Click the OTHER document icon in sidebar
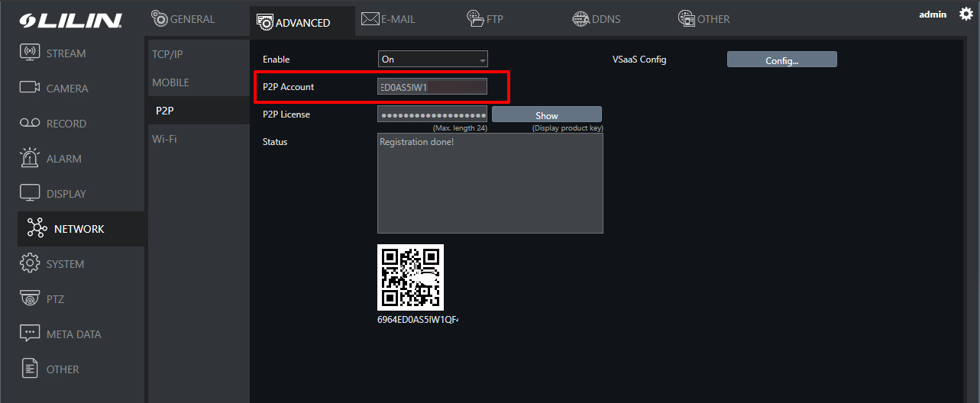Viewport: 980px width, 403px height. (x=29, y=369)
